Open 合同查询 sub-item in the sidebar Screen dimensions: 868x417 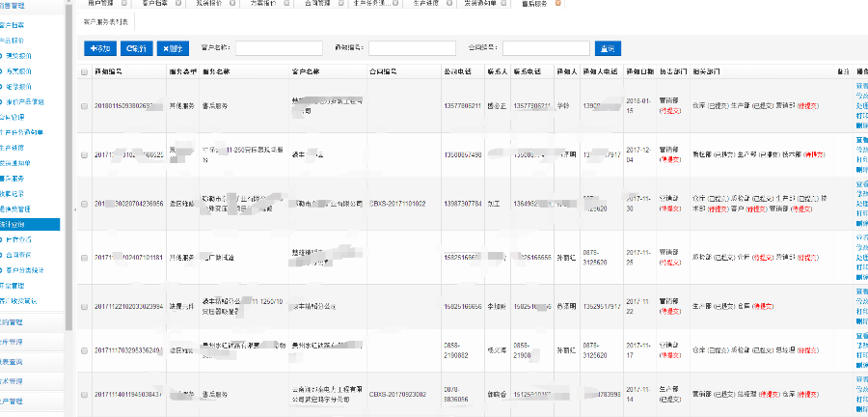(x=19, y=255)
